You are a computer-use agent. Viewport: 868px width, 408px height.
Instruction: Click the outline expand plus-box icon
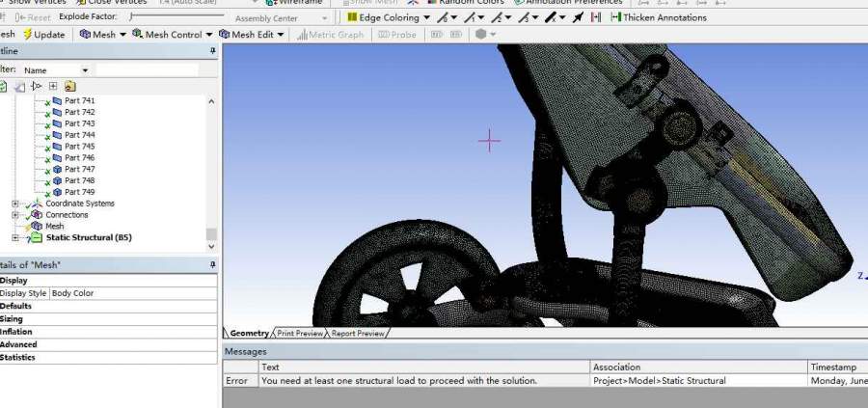[53, 87]
